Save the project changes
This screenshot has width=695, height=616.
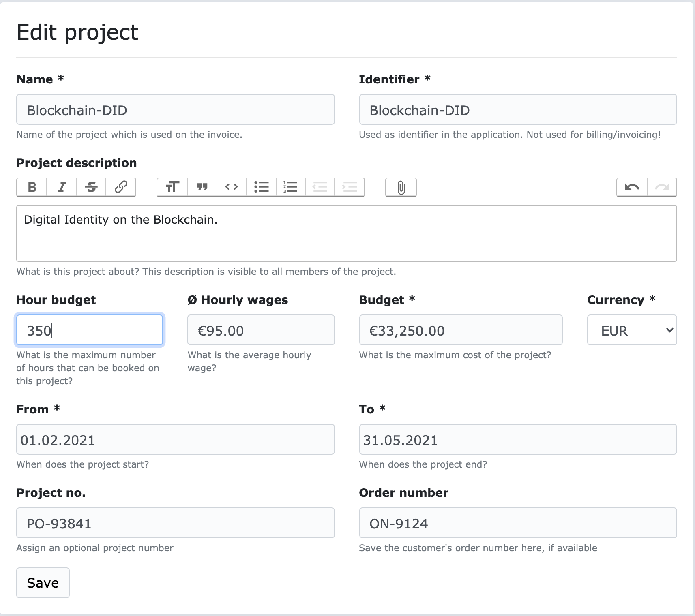[43, 583]
